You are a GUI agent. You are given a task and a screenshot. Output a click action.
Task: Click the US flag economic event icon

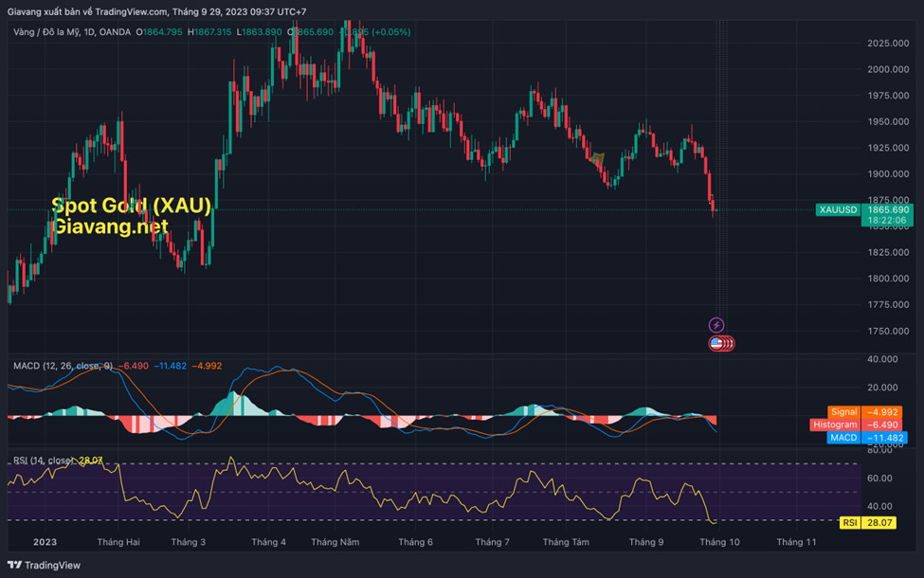click(x=717, y=343)
